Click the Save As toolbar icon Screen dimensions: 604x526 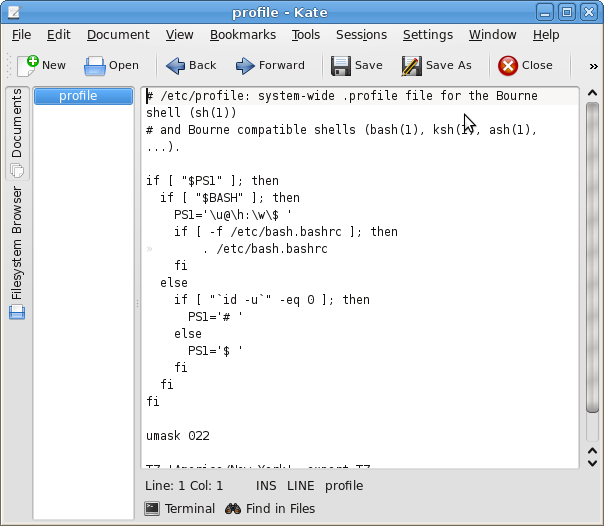coord(411,66)
